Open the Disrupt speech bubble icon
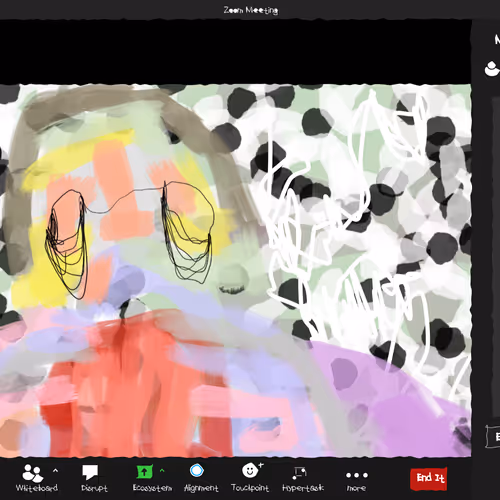500x500 pixels. pyautogui.click(x=90, y=472)
